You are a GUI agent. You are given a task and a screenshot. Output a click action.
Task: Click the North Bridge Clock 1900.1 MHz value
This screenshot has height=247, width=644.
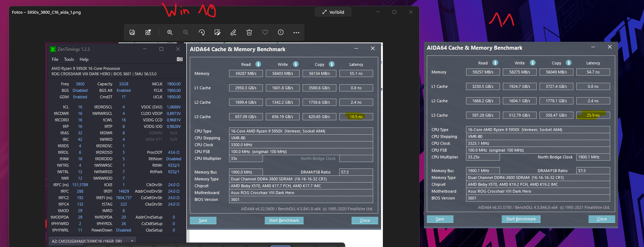[593, 157]
